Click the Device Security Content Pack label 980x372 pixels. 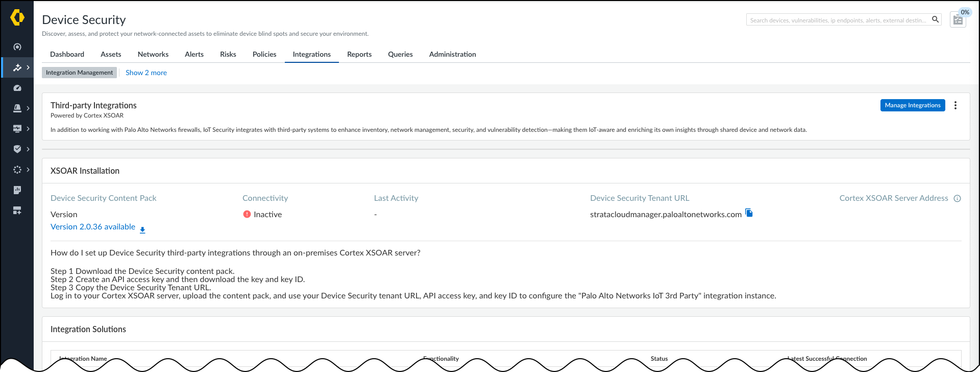(104, 198)
